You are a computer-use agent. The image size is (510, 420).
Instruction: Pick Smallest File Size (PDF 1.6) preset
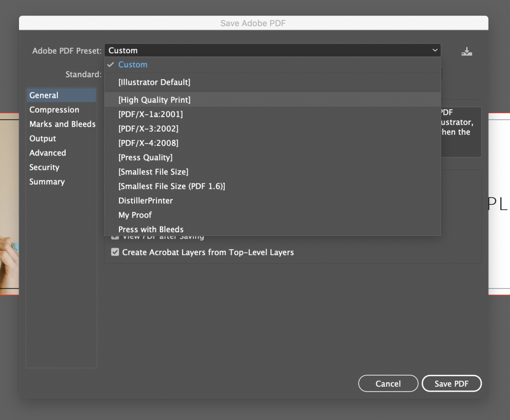pos(272,186)
